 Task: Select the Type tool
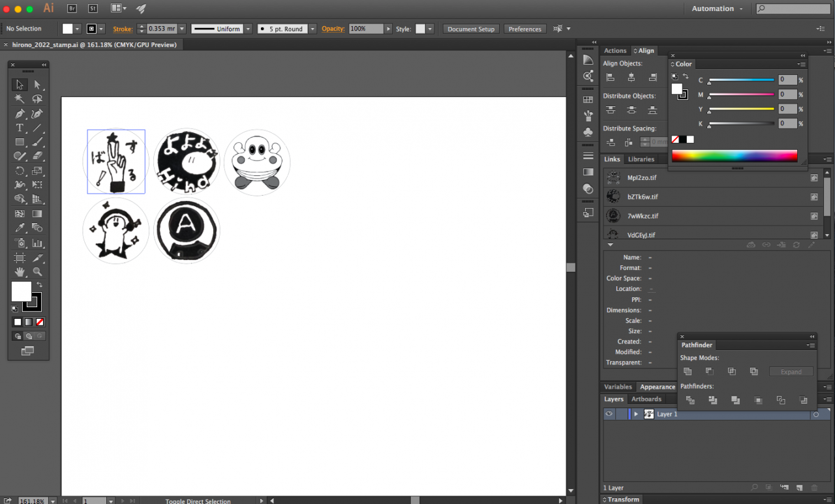pos(20,128)
